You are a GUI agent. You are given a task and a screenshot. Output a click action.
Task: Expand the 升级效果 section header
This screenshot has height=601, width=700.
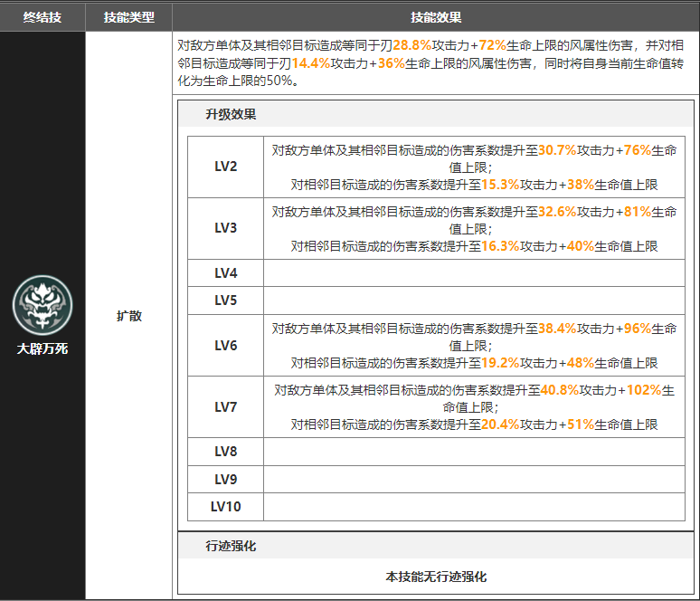tap(231, 114)
